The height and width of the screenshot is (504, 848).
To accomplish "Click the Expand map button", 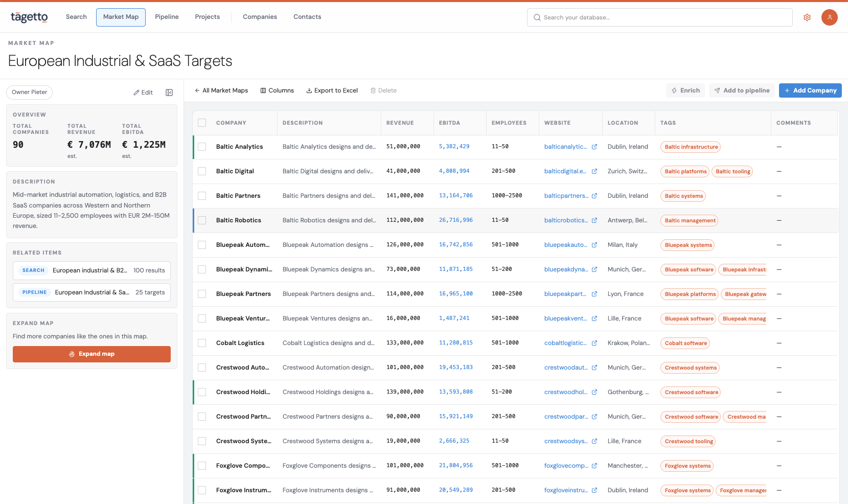I will (91, 354).
